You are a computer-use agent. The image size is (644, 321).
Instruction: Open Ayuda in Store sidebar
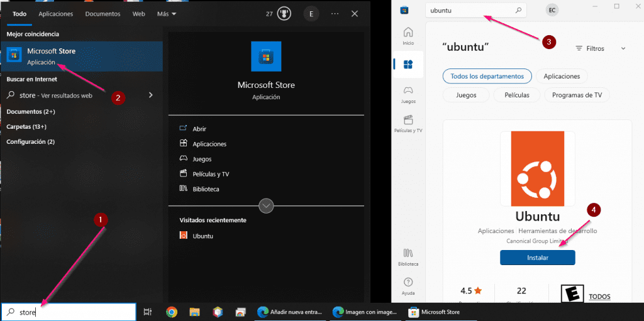pos(408,286)
